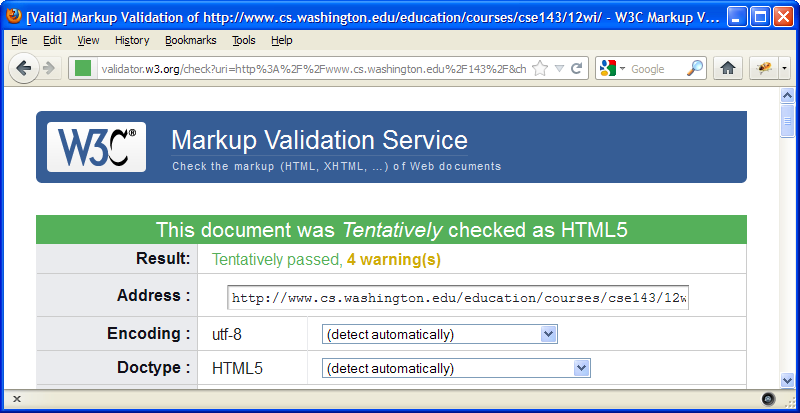
Task: Open the Tools menu
Action: tap(243, 40)
